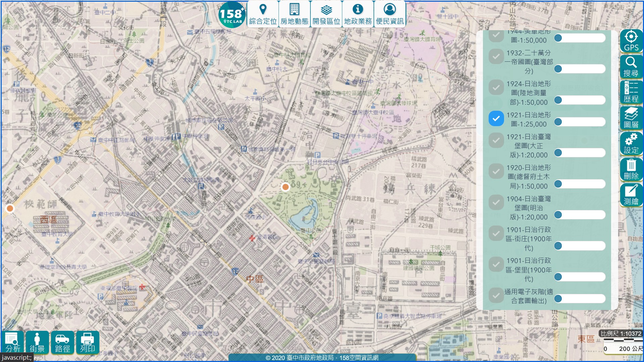Enable 1932 二十萬分一帝國圖 layer checkbox
The image size is (644, 362).
click(x=496, y=56)
